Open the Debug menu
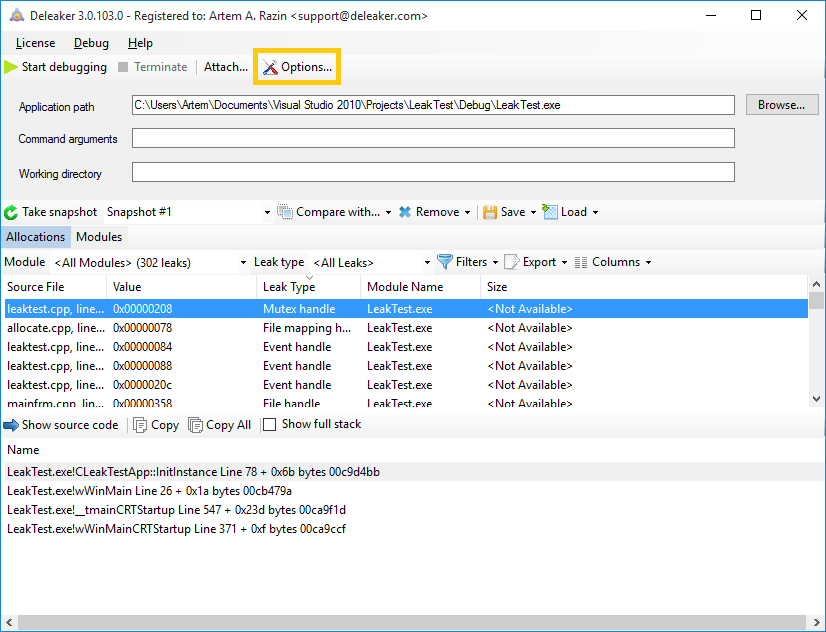Image resolution: width=826 pixels, height=632 pixels. tap(90, 43)
